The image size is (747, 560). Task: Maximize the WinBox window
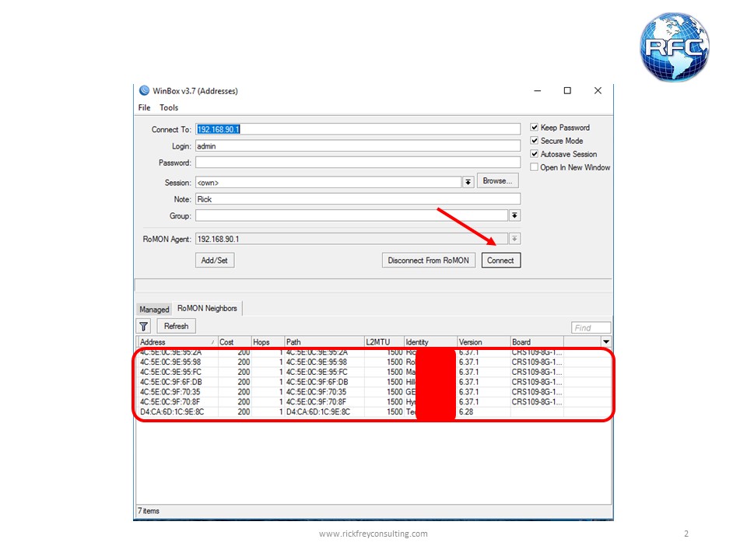coord(567,90)
